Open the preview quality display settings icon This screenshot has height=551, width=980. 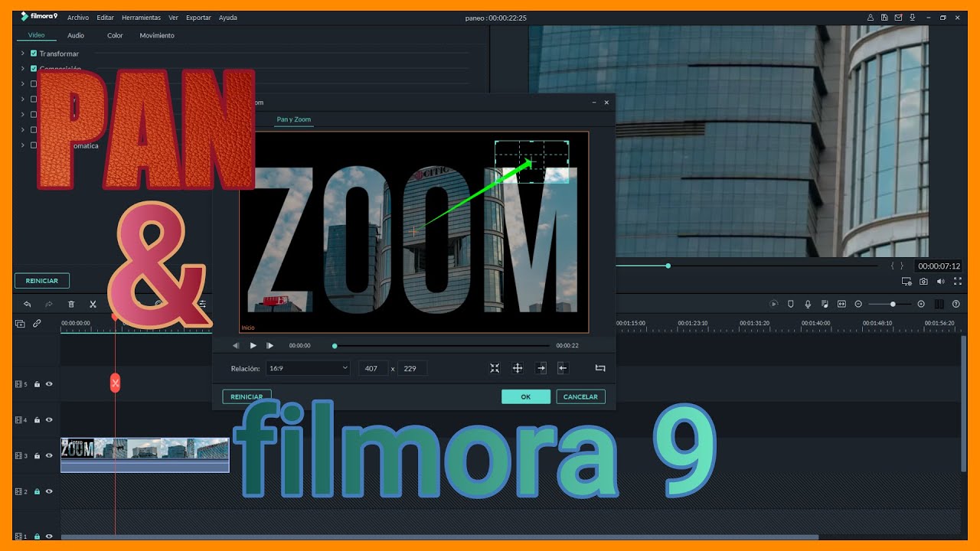pyautogui.click(x=907, y=282)
